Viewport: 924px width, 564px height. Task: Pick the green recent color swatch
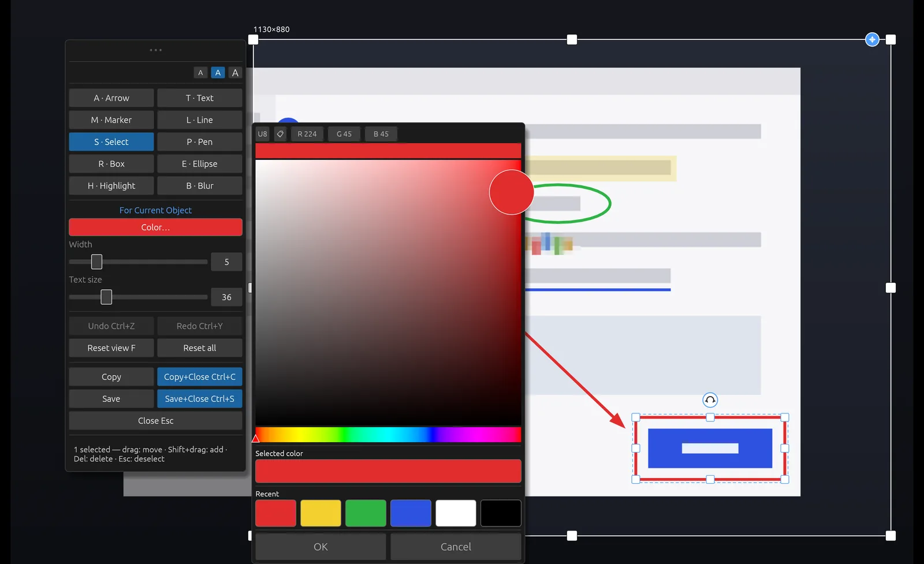click(366, 513)
